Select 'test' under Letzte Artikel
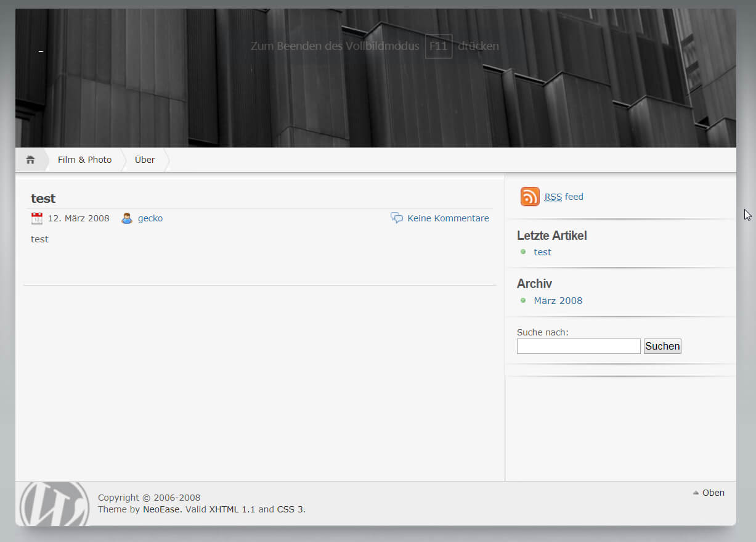 tap(542, 252)
